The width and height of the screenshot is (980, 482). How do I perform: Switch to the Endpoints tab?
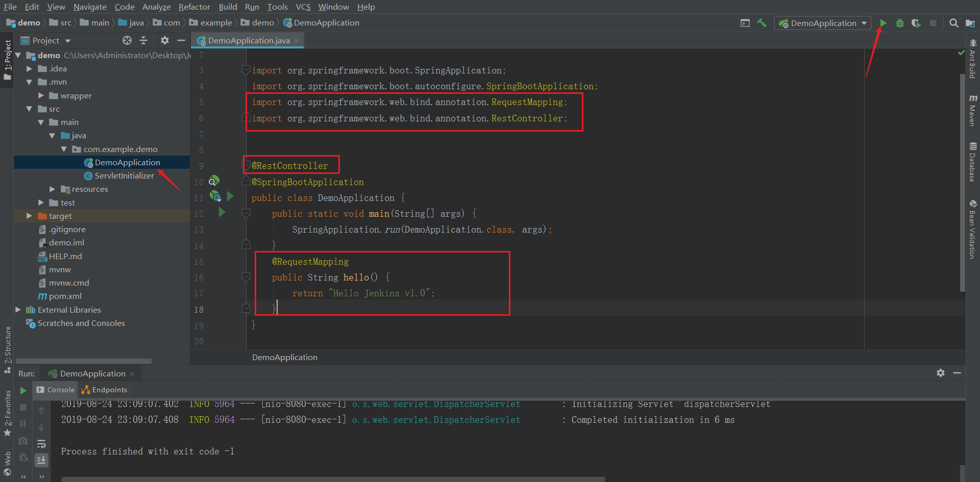(105, 390)
